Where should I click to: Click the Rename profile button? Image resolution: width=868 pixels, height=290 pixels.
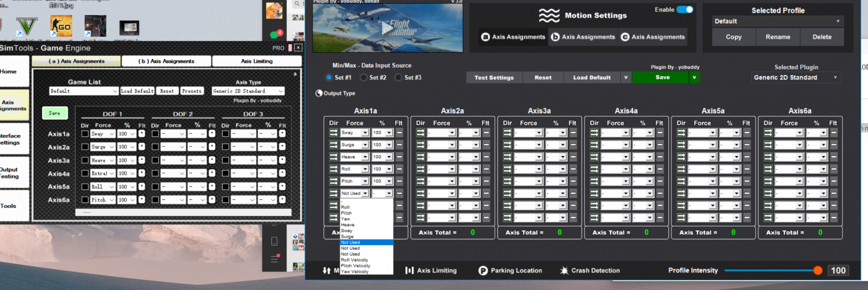pos(777,37)
